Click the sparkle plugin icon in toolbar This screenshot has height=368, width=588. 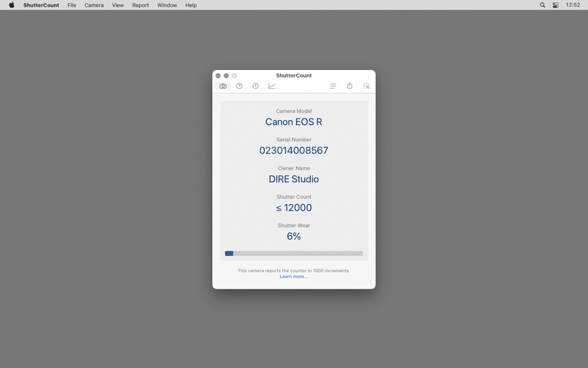(x=366, y=86)
